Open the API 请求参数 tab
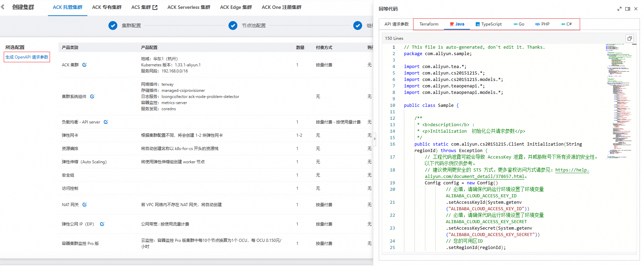644x266 pixels. (x=396, y=24)
